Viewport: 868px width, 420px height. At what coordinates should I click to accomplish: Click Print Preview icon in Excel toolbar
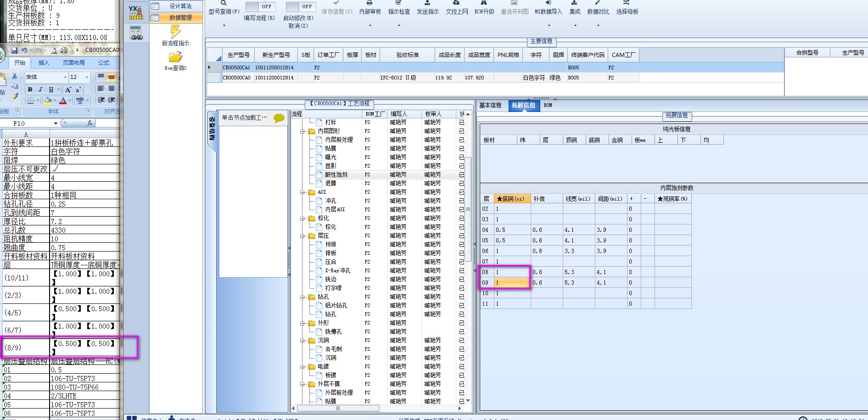(x=54, y=50)
